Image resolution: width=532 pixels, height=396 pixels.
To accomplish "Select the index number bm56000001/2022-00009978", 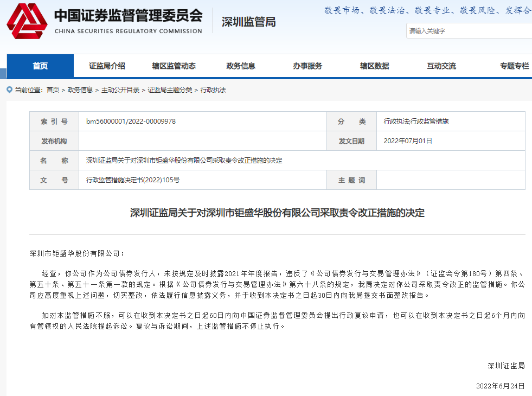I will (131, 122).
